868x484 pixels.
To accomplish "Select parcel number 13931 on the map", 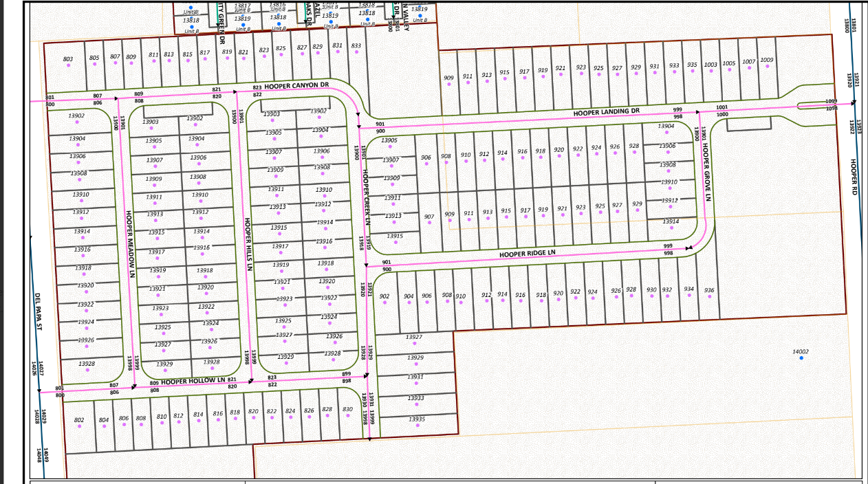I will [415, 377].
